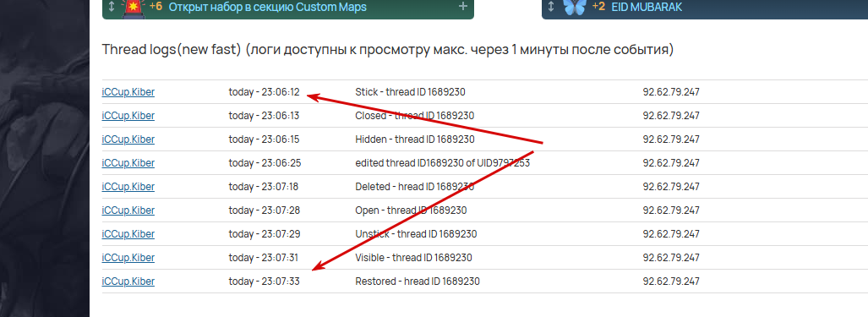The height and width of the screenshot is (317, 868).
Task: Click timestamp 'today - 23:06:13'
Action: click(x=264, y=116)
